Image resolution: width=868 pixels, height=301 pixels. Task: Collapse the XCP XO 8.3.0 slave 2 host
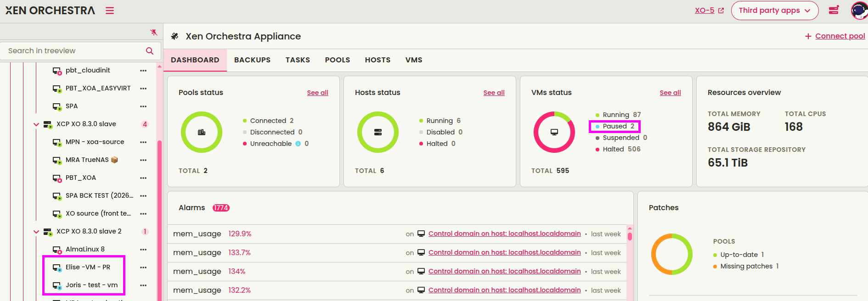click(x=36, y=232)
